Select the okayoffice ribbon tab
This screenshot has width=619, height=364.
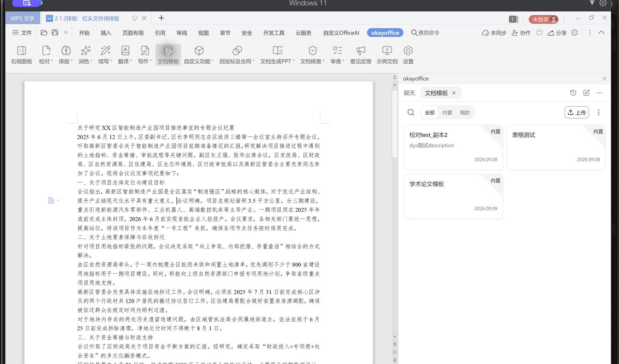[x=385, y=33]
